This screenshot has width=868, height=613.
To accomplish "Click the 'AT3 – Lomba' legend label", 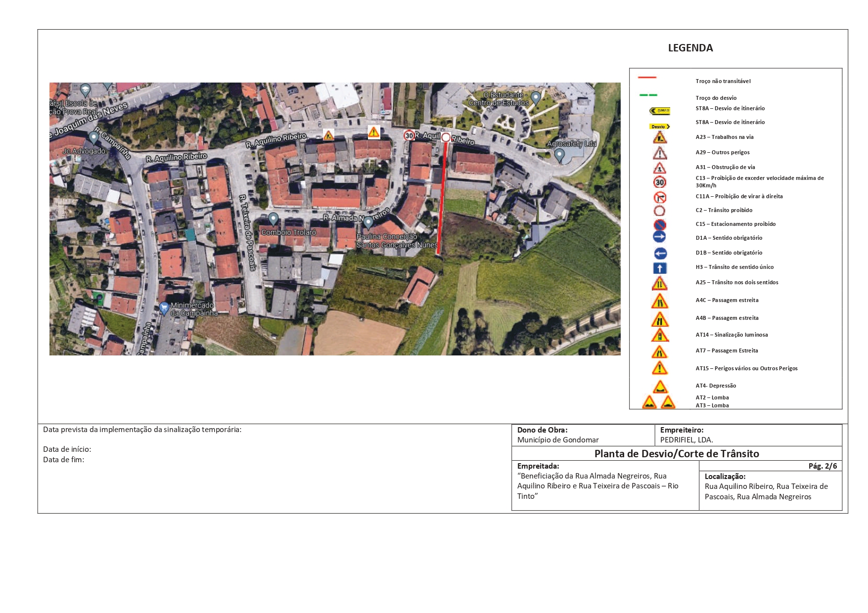I will pyautogui.click(x=712, y=405).
